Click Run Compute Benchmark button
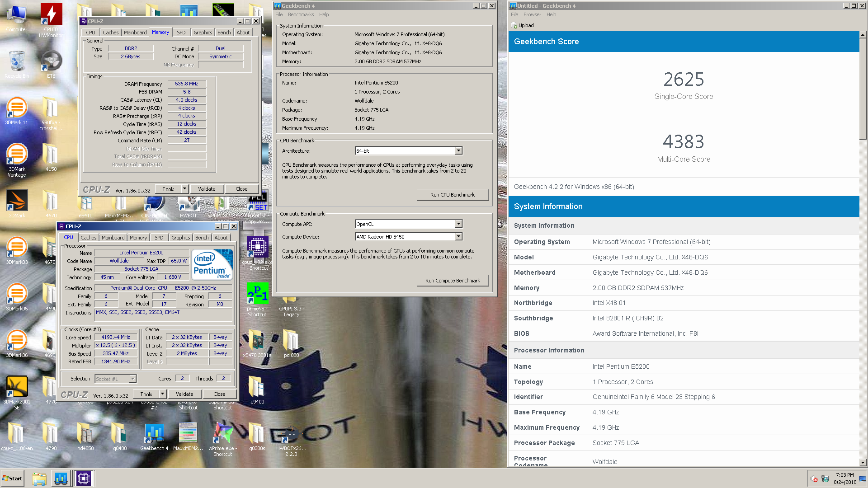This screenshot has width=868, height=488. 452,281
